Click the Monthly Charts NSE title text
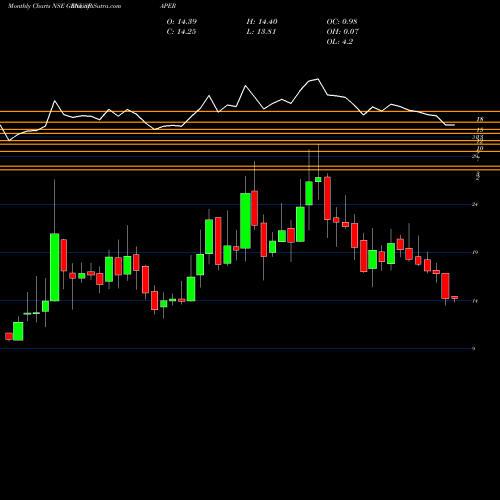Image resolution: width=500 pixels, height=500 pixels. (36, 6)
